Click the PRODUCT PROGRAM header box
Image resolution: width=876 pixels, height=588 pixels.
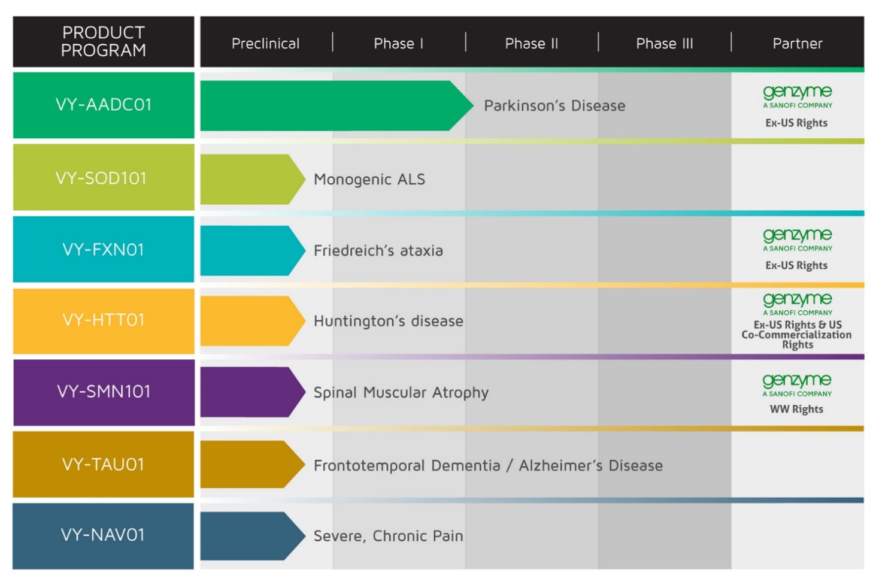104,41
